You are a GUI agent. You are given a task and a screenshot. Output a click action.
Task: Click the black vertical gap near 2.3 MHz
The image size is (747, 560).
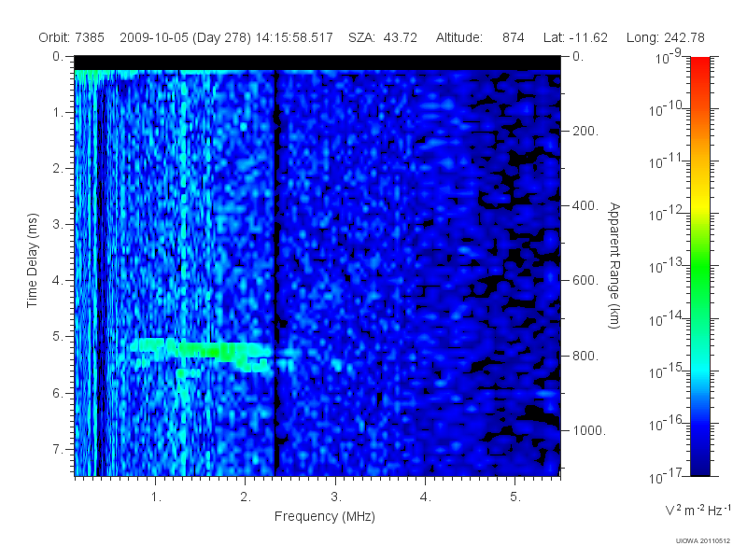[x=275, y=273]
